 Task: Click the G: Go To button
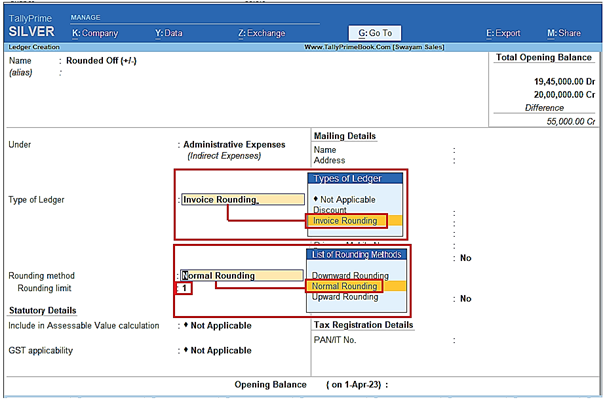(x=375, y=33)
